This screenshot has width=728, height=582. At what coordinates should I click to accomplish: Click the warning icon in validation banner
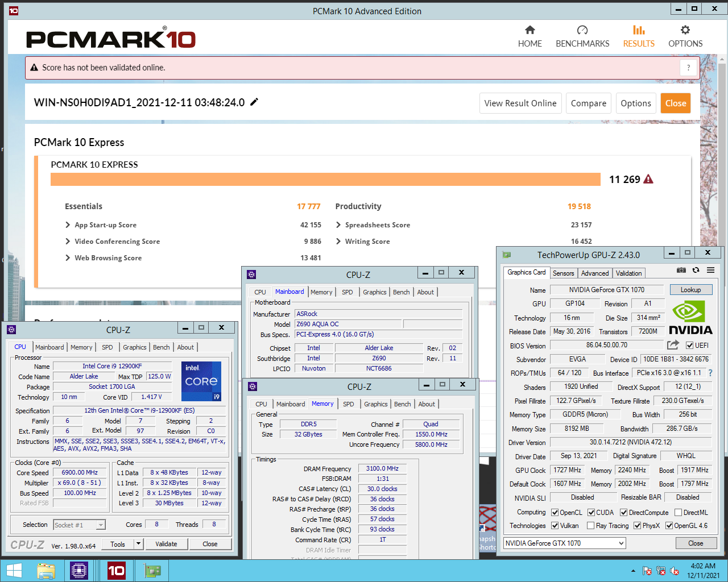click(34, 67)
